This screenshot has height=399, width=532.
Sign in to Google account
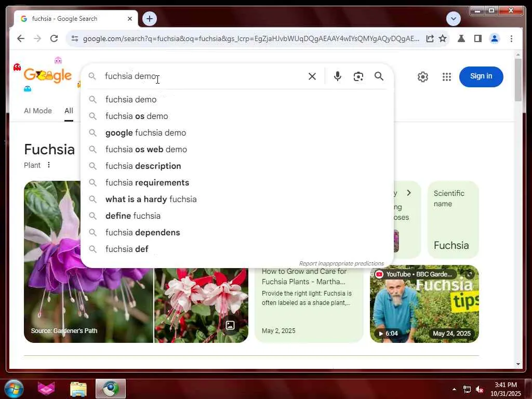point(481,77)
